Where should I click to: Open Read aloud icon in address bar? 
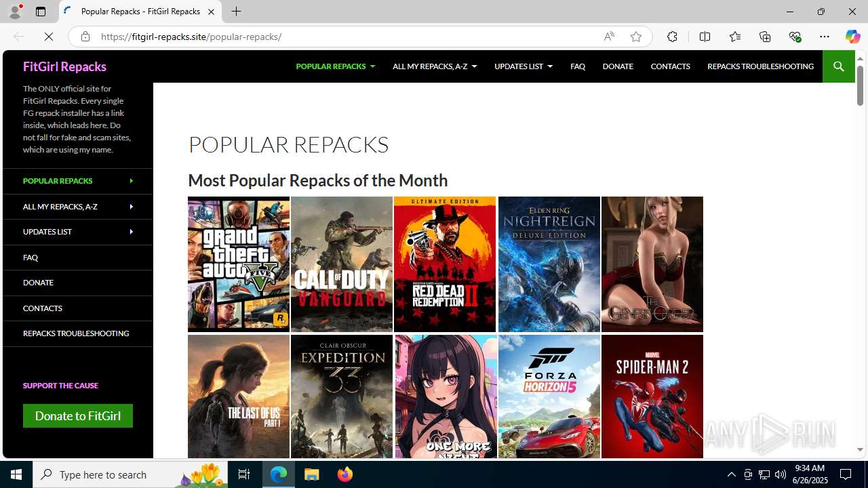(x=609, y=37)
